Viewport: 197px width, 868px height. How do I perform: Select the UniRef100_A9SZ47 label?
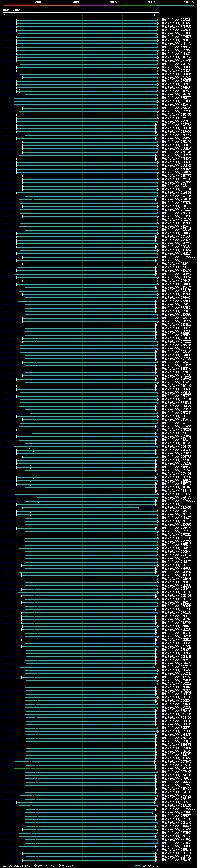tap(176, 471)
